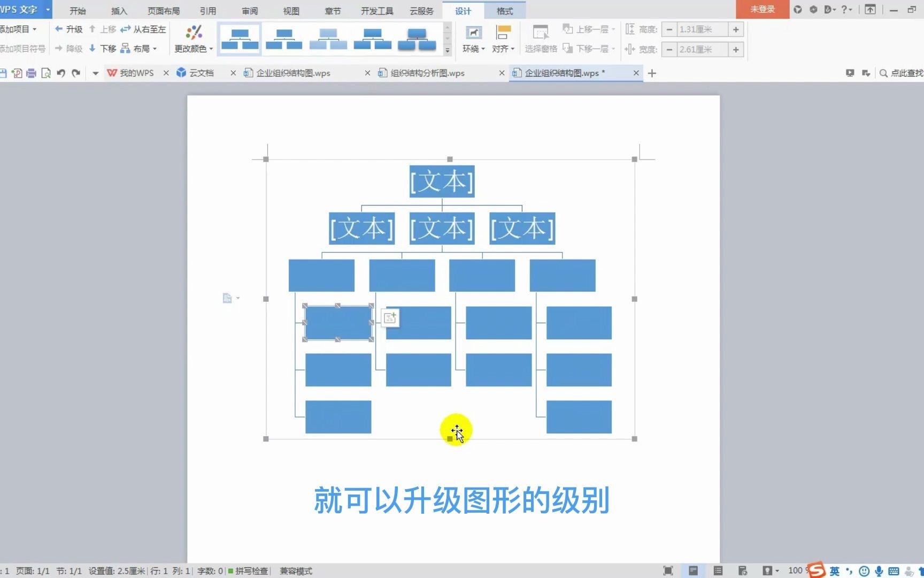Click 上移一层 bring forward button

click(589, 29)
